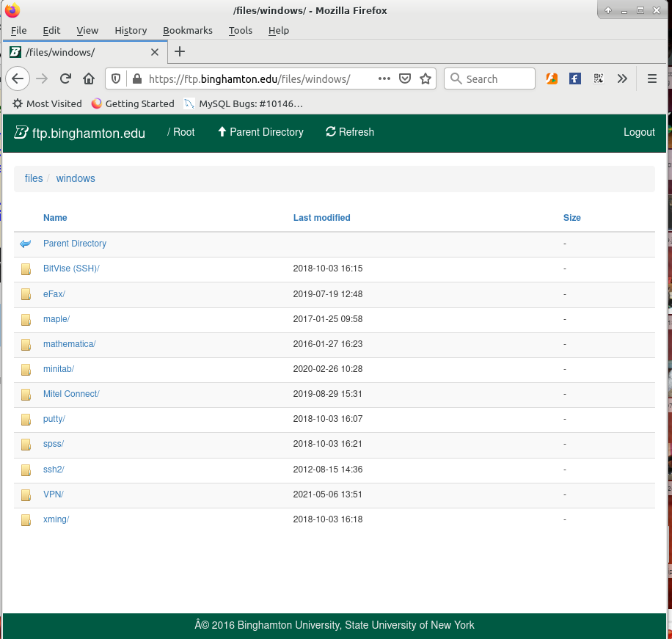Viewport: 672px width, 639px height.
Task: Reload the page with toolbar reload icon
Action: 65,78
